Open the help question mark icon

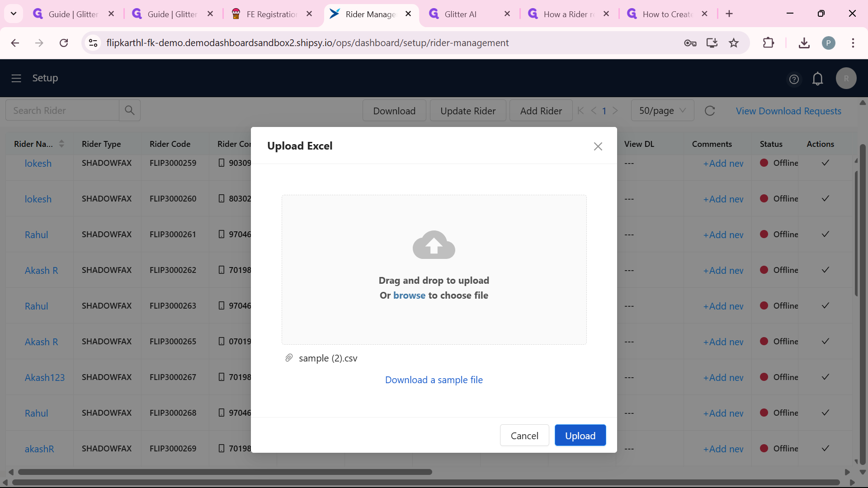(794, 79)
